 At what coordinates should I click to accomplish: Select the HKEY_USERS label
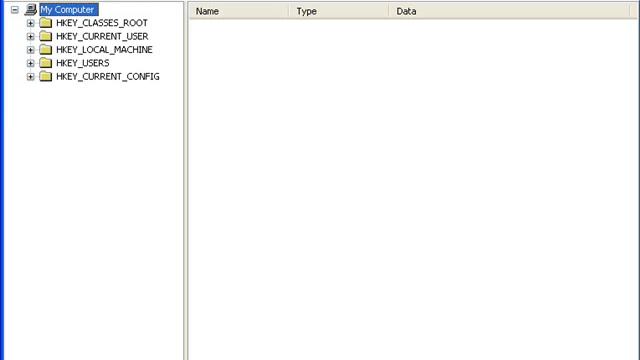(83, 63)
